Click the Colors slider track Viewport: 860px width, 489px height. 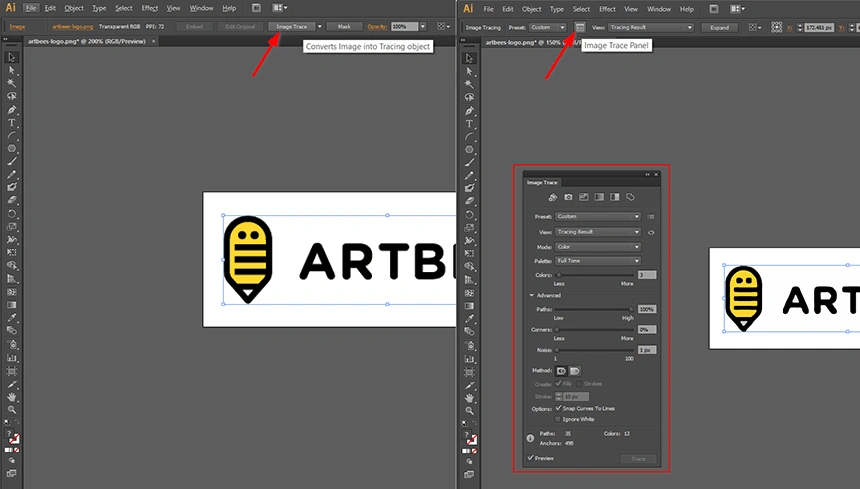(595, 275)
